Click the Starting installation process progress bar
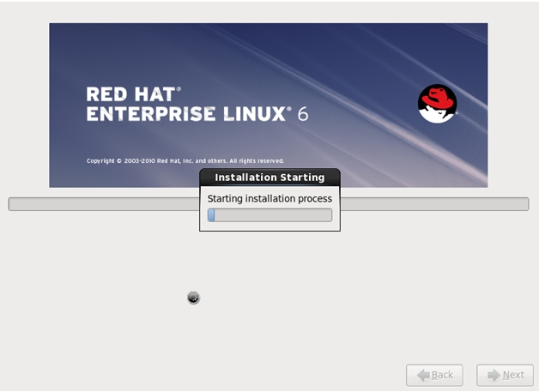Screen dimensions: 539x392 (x=269, y=215)
